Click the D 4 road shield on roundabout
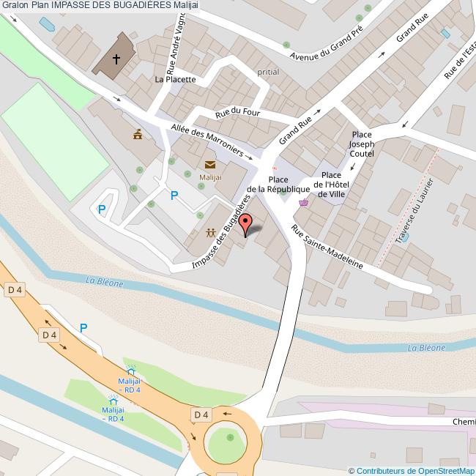This screenshot has height=476, width=476. point(201,414)
